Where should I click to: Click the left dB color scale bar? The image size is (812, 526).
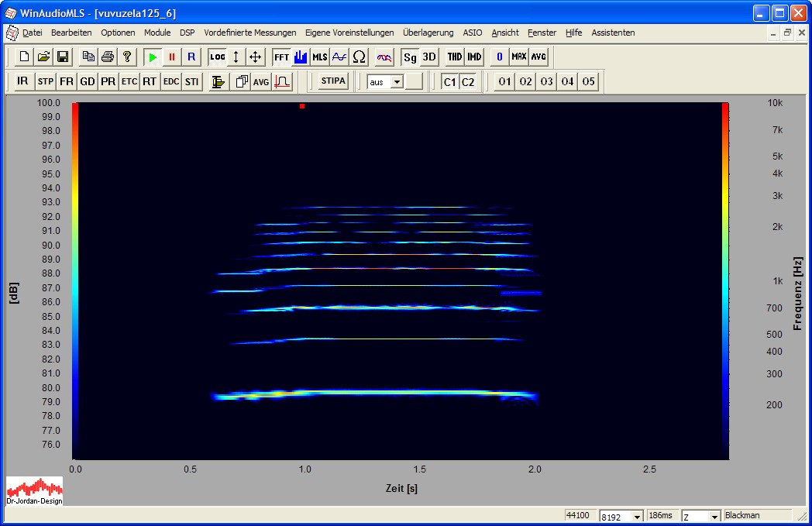point(75,279)
